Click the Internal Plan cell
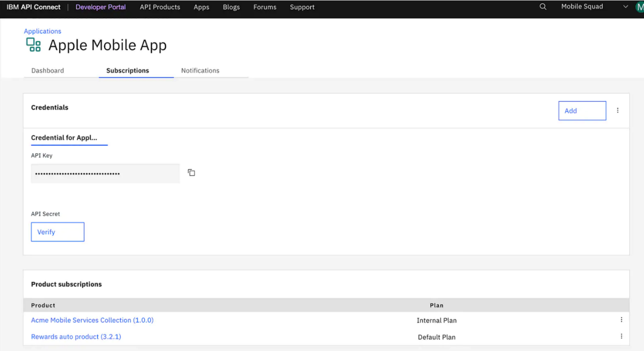Image resolution: width=644 pixels, height=351 pixels. (437, 320)
